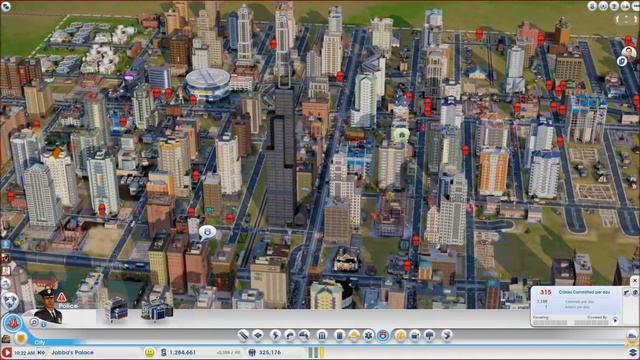Click the camera rotation control at top right

627,19
